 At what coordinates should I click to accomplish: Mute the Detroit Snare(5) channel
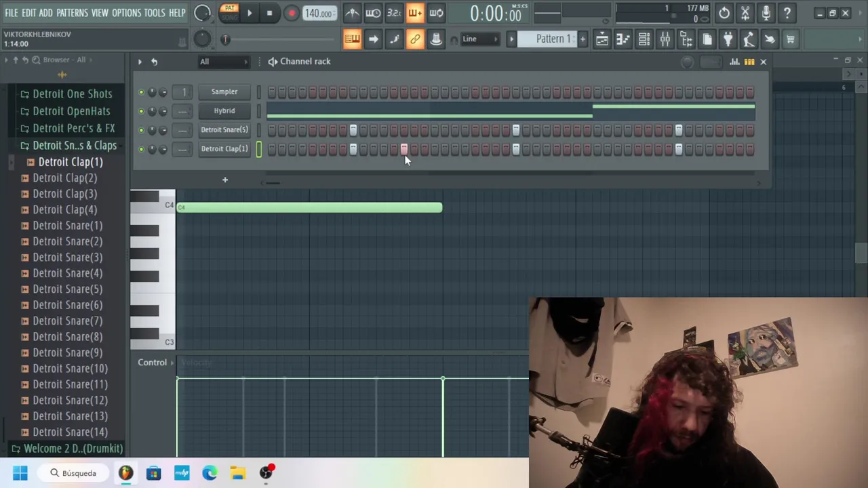coord(141,130)
